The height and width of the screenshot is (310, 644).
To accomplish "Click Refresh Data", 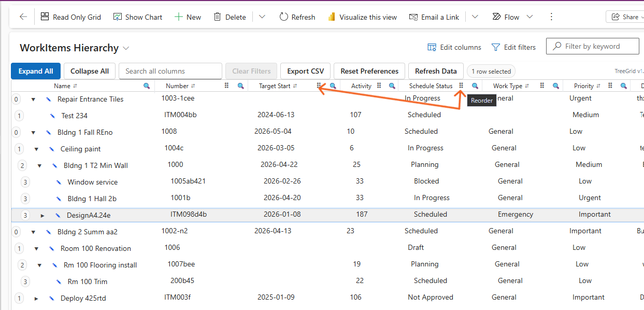I will click(436, 71).
